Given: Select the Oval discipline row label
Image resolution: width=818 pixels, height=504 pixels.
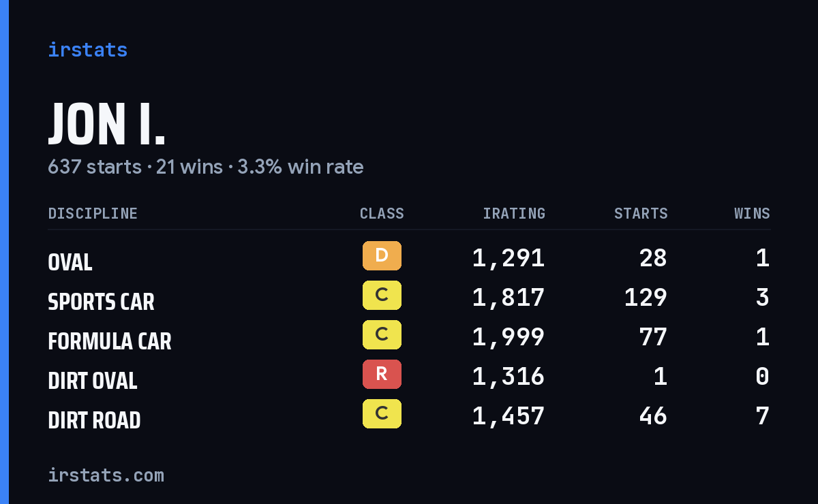Looking at the screenshot, I should pyautogui.click(x=70, y=262).
